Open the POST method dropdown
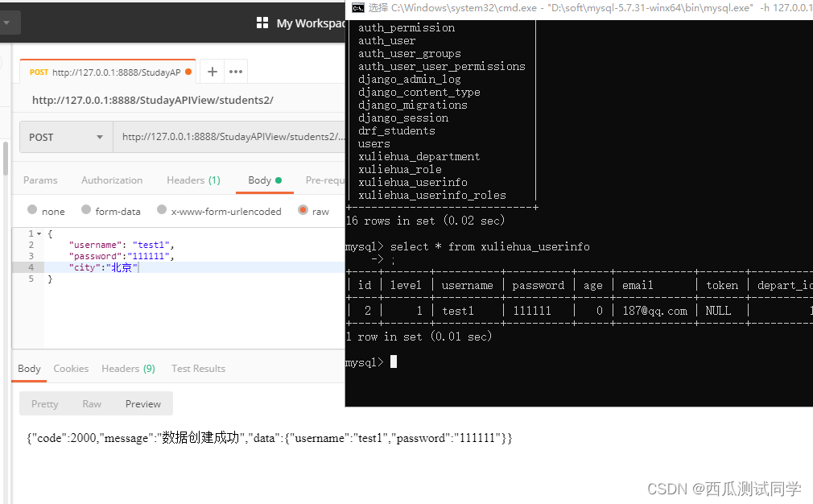813x504 pixels. click(x=64, y=137)
